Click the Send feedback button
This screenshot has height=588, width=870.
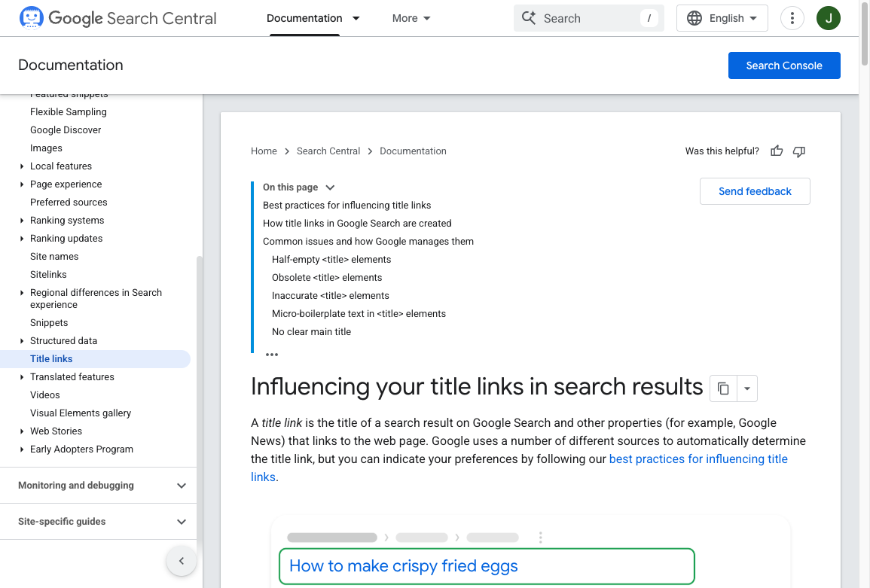tap(755, 191)
